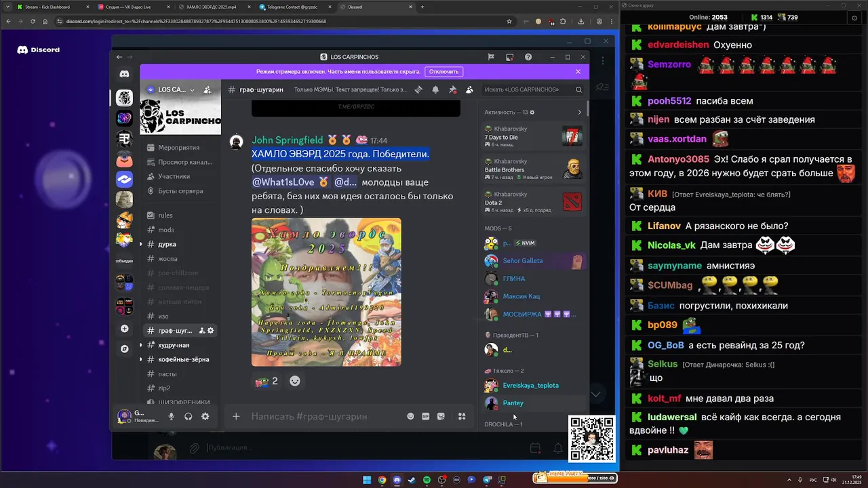Expand threads arrow on кофейные-зёрна channel

click(x=141, y=359)
